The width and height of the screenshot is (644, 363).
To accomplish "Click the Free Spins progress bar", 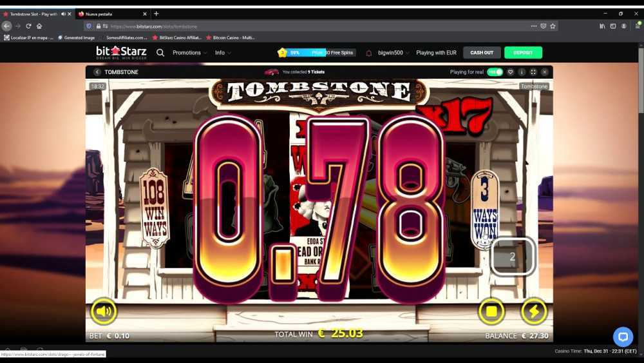I will [x=321, y=53].
